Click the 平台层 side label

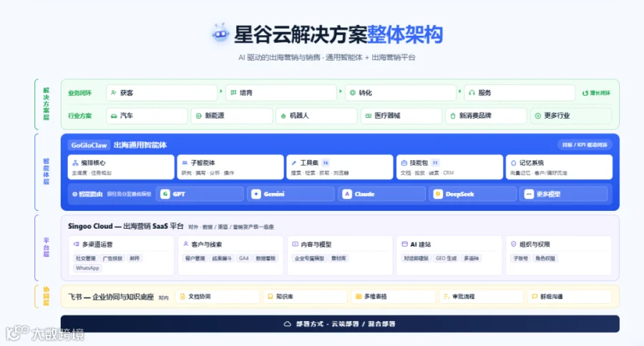[x=46, y=247]
